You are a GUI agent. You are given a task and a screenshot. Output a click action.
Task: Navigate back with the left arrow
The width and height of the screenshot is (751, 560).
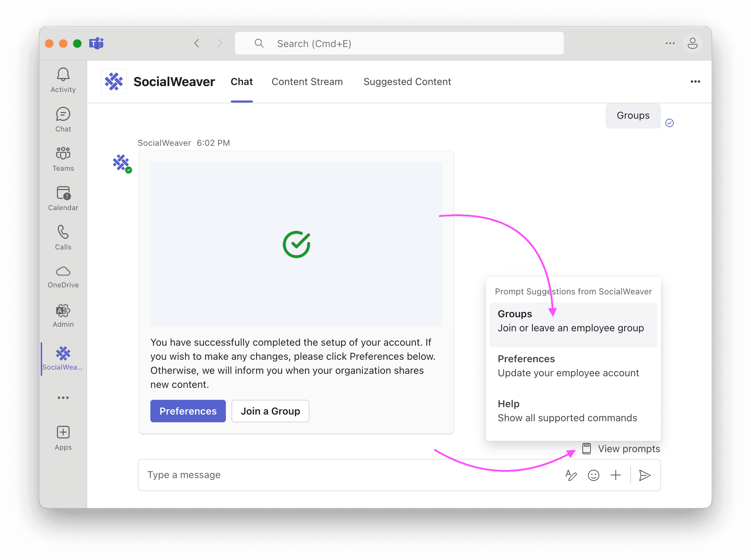click(197, 43)
